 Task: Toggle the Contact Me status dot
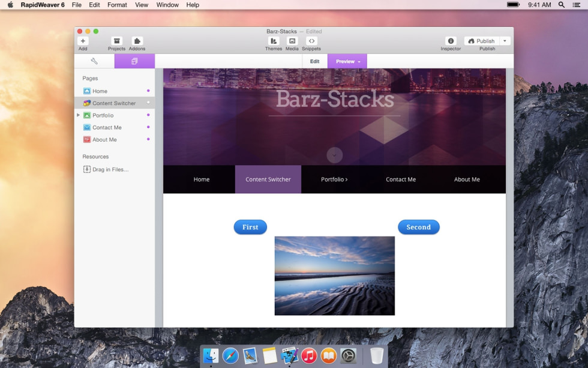148,127
